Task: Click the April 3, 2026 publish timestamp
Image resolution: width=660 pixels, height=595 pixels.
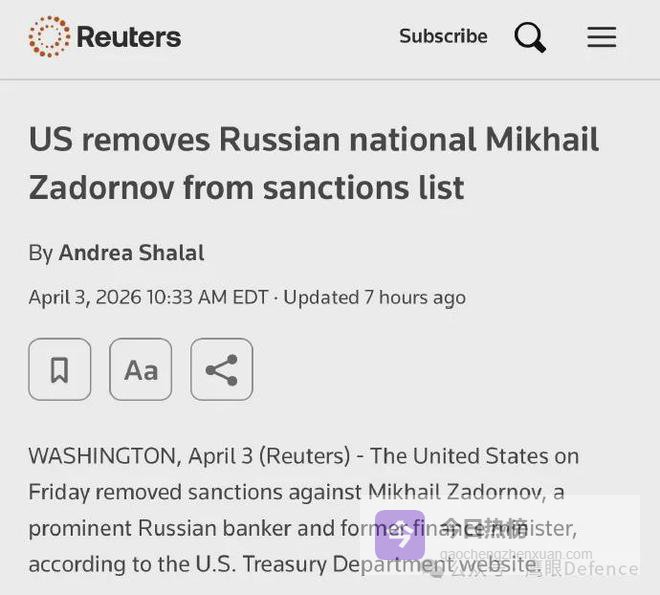Action: point(148,297)
